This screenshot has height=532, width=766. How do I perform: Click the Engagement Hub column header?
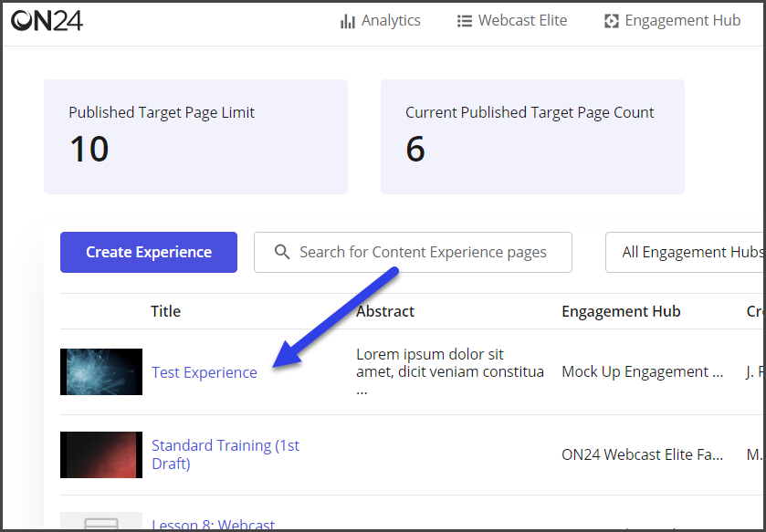621,311
